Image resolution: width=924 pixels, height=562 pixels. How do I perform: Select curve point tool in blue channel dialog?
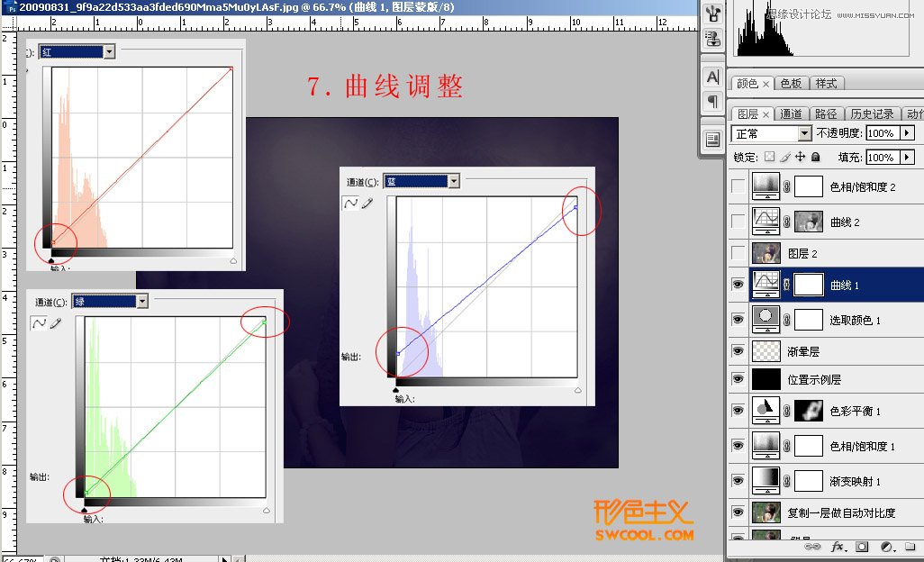click(350, 204)
